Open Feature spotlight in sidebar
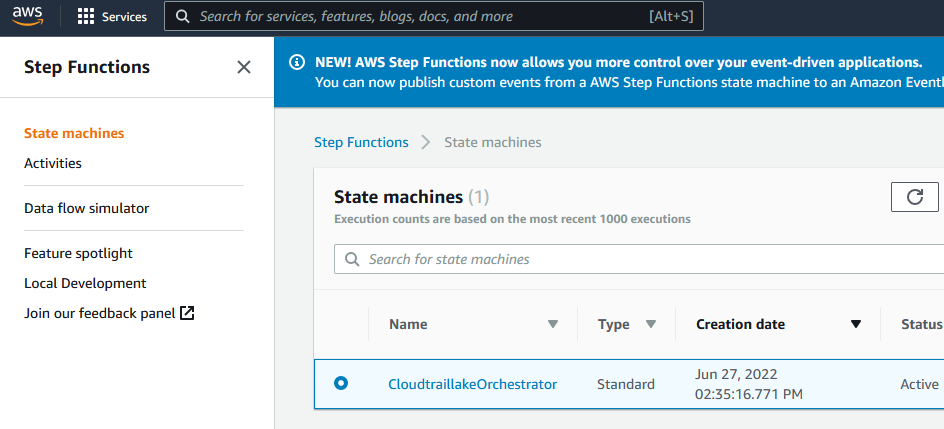This screenshot has width=944, height=429. click(78, 253)
